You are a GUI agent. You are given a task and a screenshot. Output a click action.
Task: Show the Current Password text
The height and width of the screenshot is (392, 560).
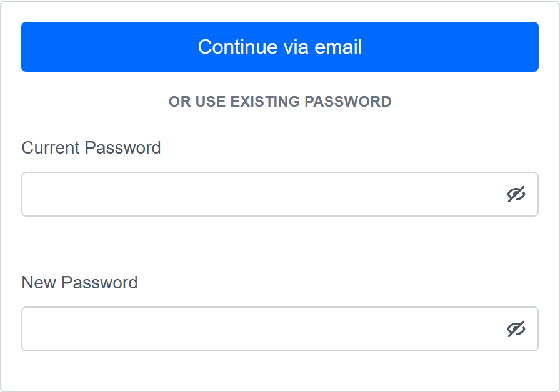[x=516, y=195]
